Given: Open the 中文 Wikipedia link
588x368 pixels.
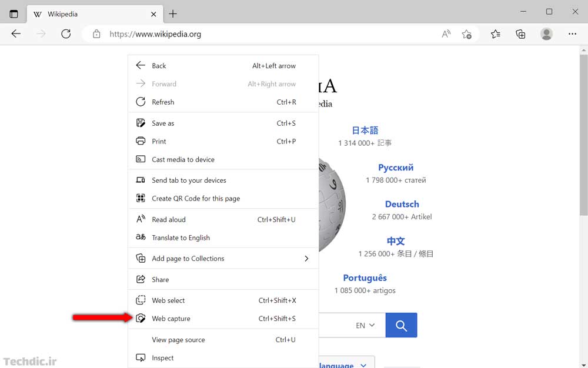Looking at the screenshot, I should (x=396, y=241).
